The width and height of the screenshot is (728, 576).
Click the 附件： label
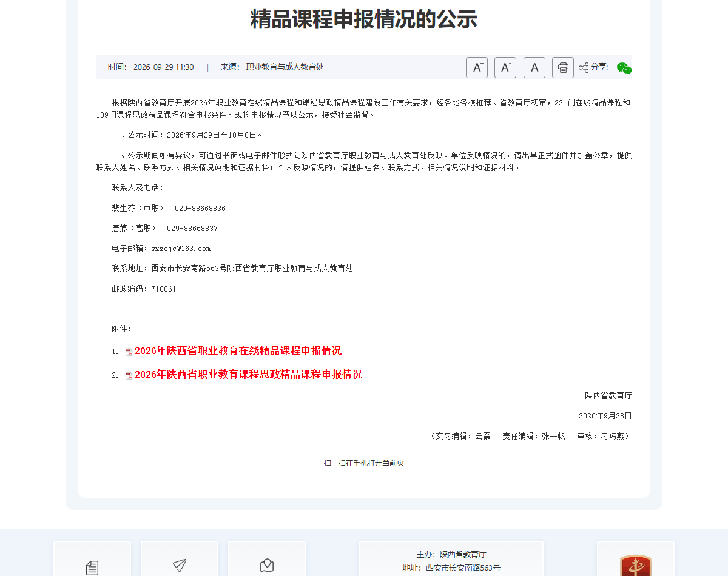pyautogui.click(x=122, y=329)
